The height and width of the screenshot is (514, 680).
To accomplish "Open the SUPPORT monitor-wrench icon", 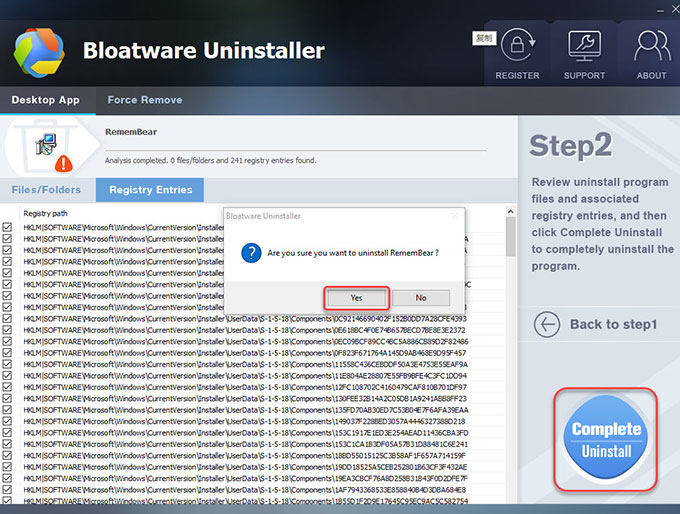I will 584,46.
